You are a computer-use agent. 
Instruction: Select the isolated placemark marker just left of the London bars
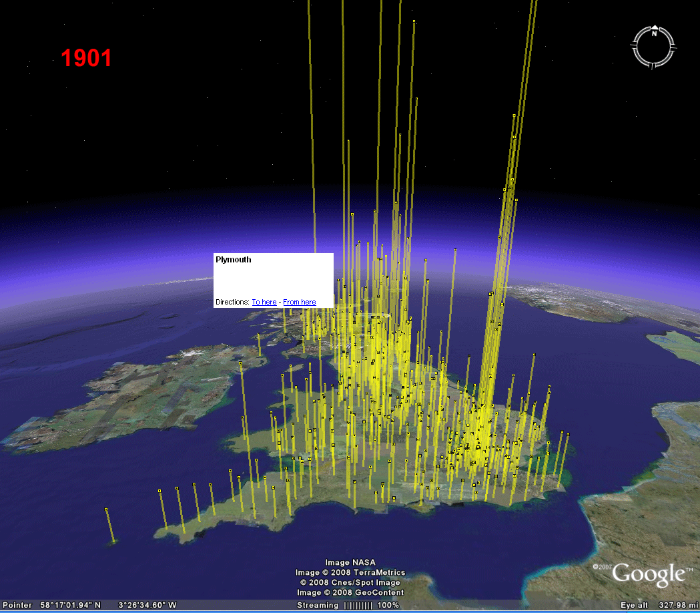pyautogui.click(x=455, y=250)
